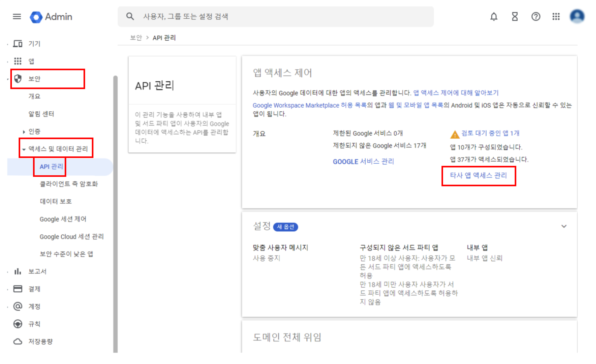The height and width of the screenshot is (364, 596).
Task: Click the user account avatar
Action: tap(577, 16)
